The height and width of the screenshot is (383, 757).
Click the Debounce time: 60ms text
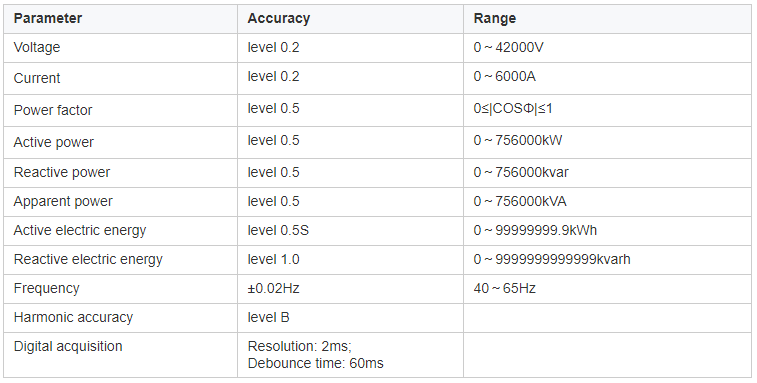pyautogui.click(x=315, y=363)
